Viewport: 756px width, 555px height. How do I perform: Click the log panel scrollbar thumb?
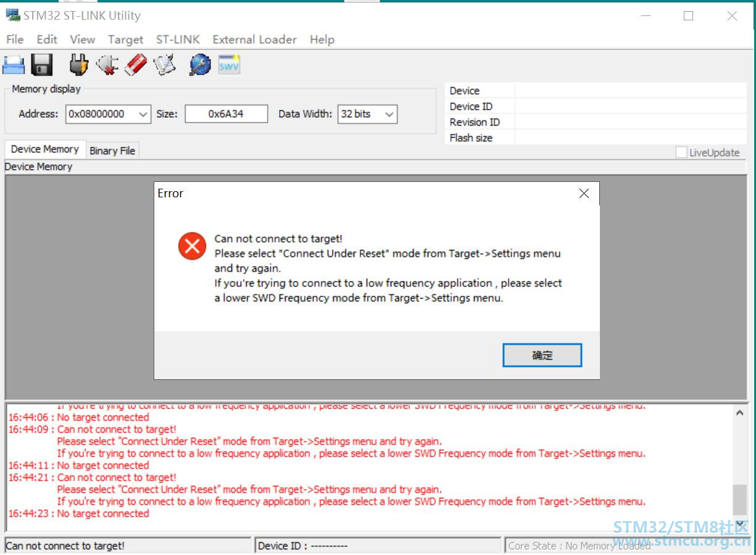click(739, 499)
